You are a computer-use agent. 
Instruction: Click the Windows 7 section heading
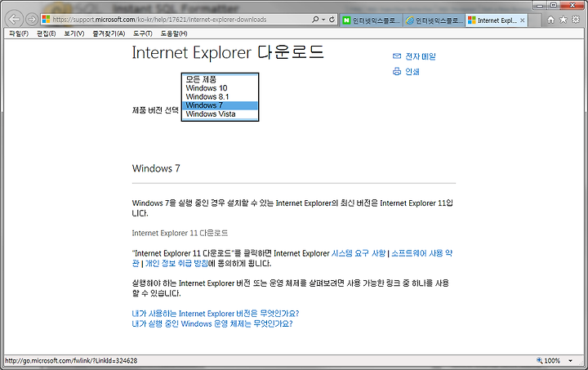[156, 168]
